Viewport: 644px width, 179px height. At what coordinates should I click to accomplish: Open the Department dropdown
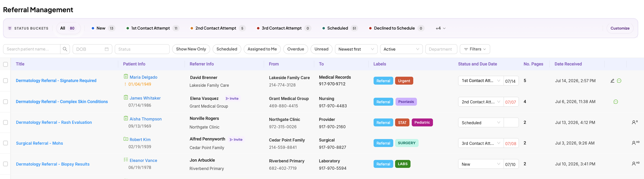[441, 49]
